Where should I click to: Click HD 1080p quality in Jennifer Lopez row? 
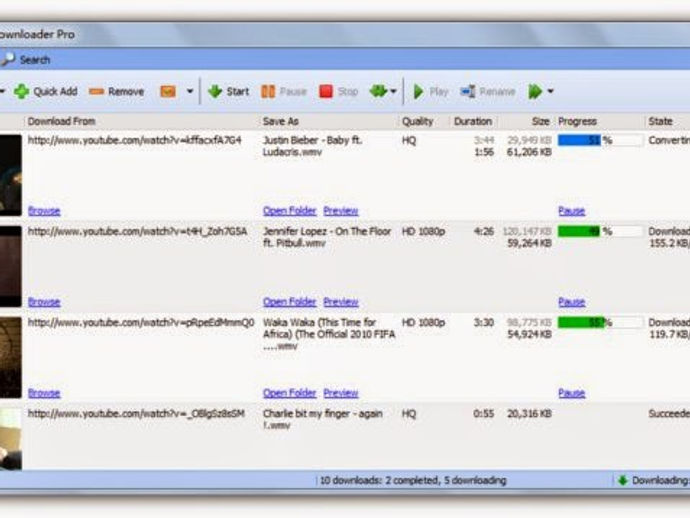(x=423, y=231)
